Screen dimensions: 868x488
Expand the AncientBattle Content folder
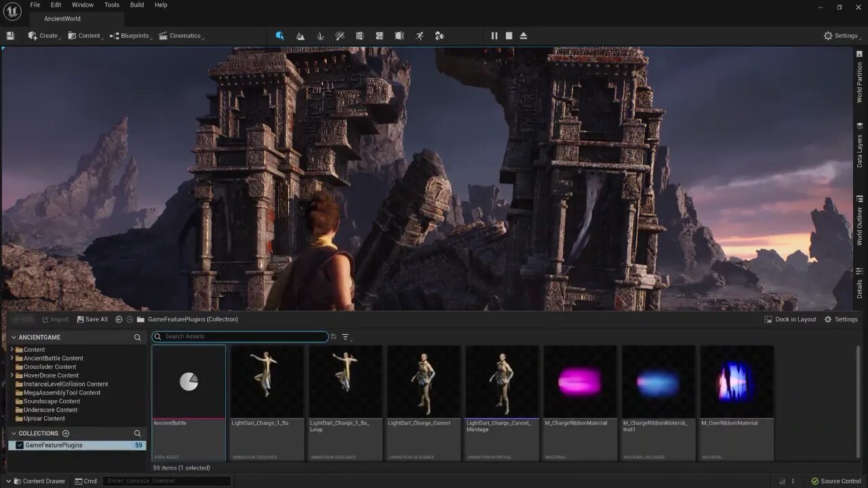(12, 358)
